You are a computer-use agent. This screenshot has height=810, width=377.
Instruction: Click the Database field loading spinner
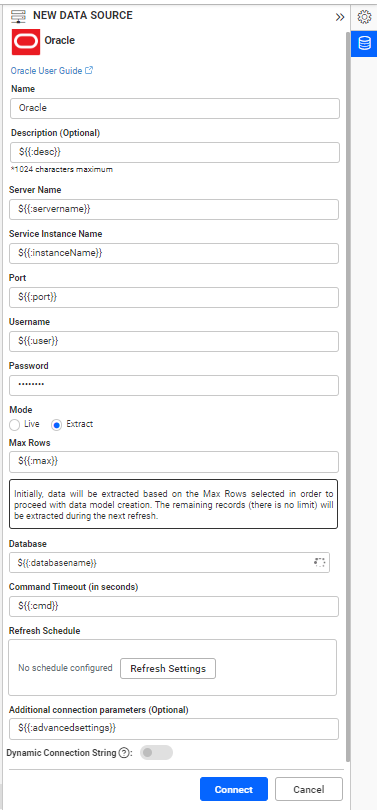[x=320, y=563]
